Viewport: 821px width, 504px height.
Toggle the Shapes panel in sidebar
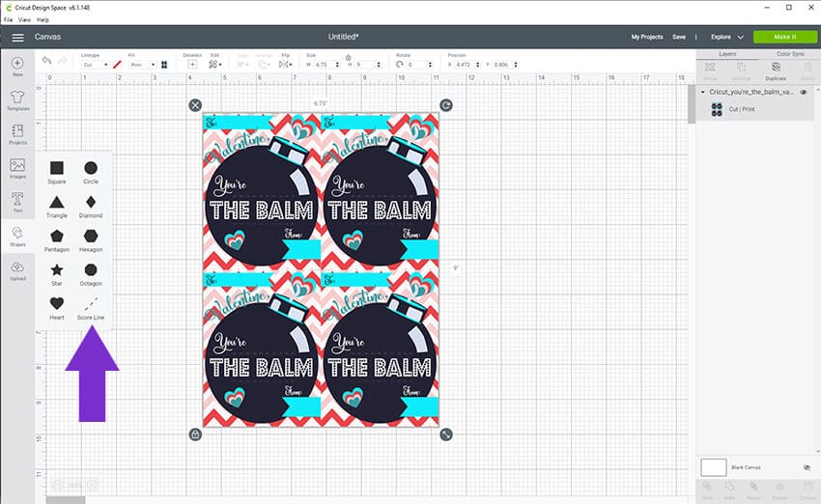tap(17, 236)
